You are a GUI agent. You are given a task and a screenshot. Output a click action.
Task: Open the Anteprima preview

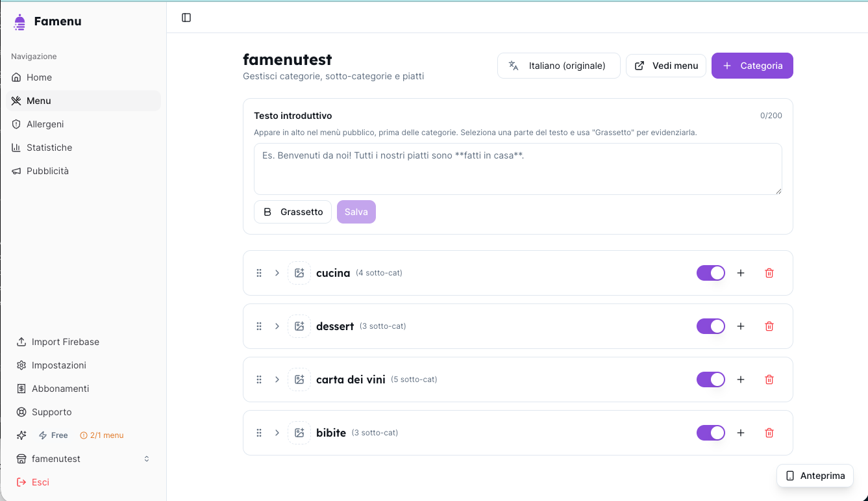tap(815, 476)
